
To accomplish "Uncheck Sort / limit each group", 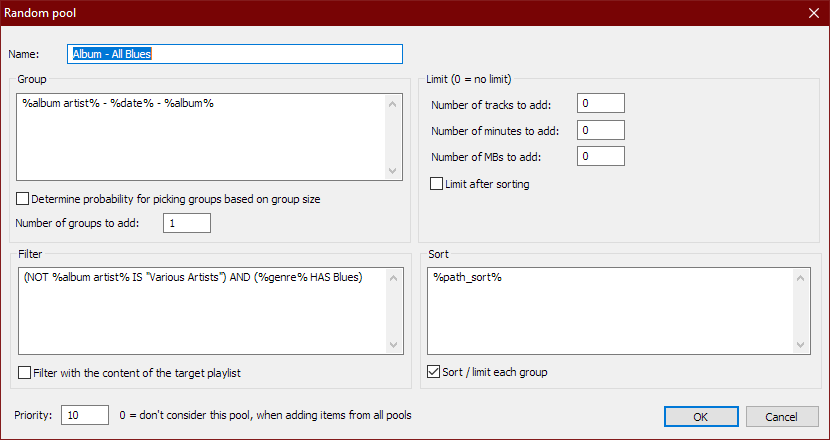I will (x=435, y=373).
